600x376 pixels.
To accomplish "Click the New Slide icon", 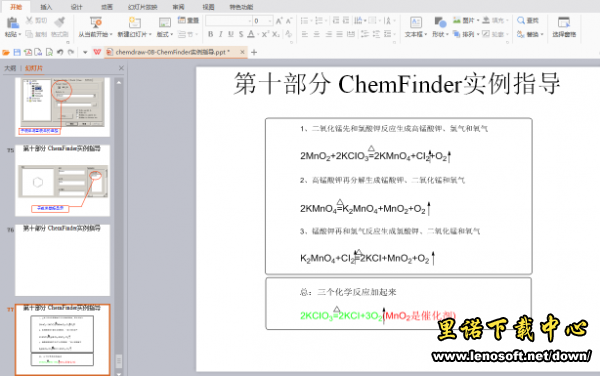I will pyautogui.click(x=134, y=22).
